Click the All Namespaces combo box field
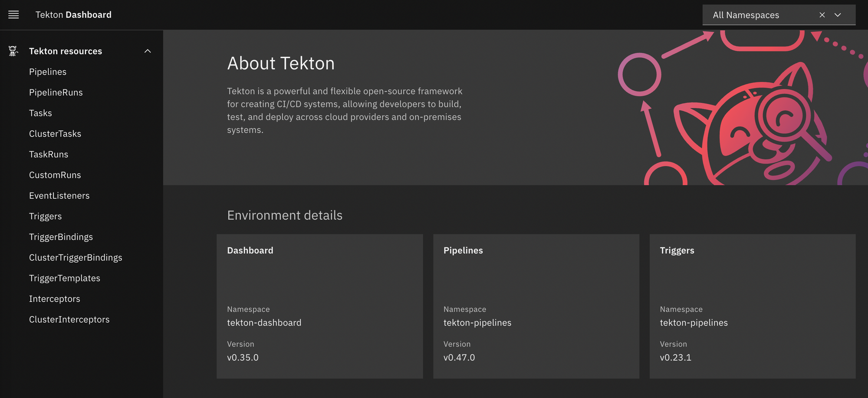 tap(779, 15)
